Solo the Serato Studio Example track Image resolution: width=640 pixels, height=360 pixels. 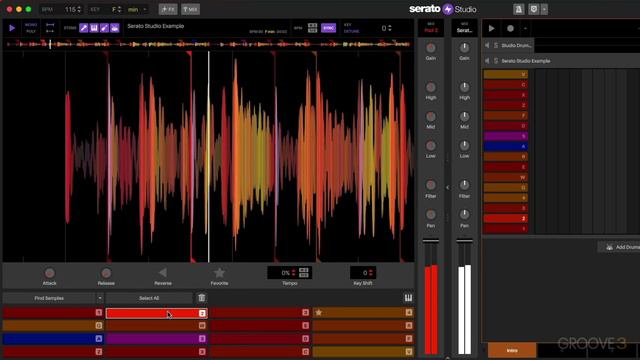pyautogui.click(x=496, y=61)
